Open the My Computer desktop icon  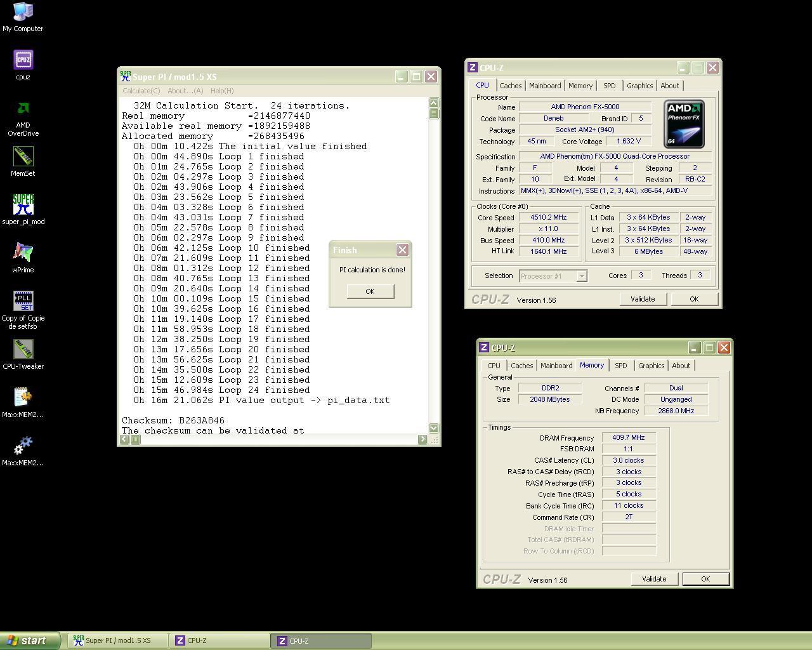pyautogui.click(x=23, y=17)
